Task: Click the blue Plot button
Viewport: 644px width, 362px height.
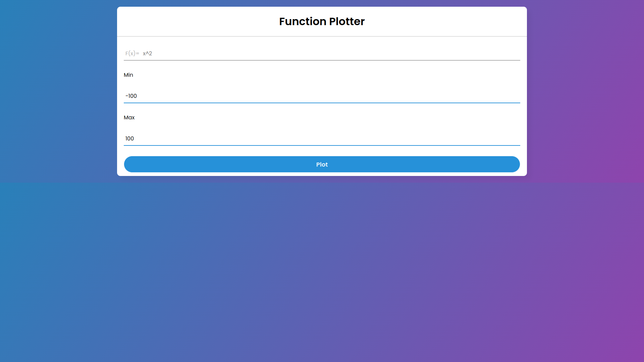Action: pyautogui.click(x=322, y=164)
